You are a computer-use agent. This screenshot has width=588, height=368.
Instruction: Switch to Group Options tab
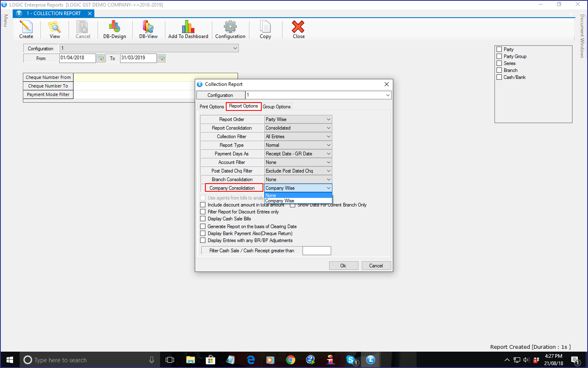[276, 107]
